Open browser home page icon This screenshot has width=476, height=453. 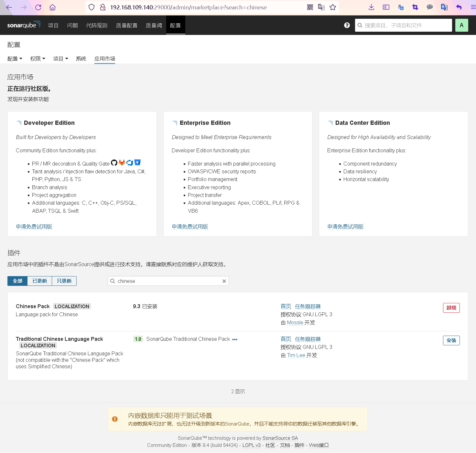coord(52,7)
